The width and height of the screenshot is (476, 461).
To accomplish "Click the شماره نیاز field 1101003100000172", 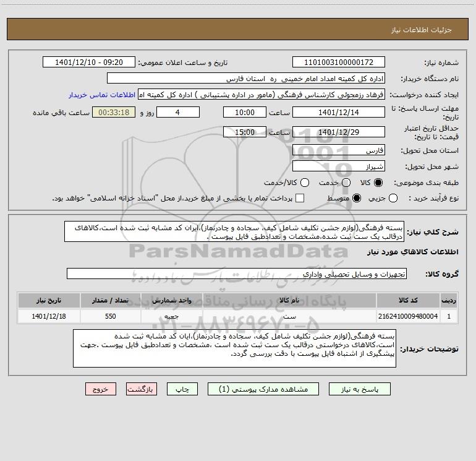I will click(x=339, y=62).
